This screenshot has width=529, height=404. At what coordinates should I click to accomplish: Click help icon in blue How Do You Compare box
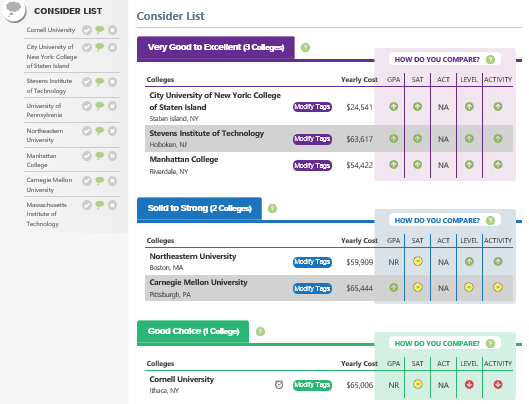[490, 220]
